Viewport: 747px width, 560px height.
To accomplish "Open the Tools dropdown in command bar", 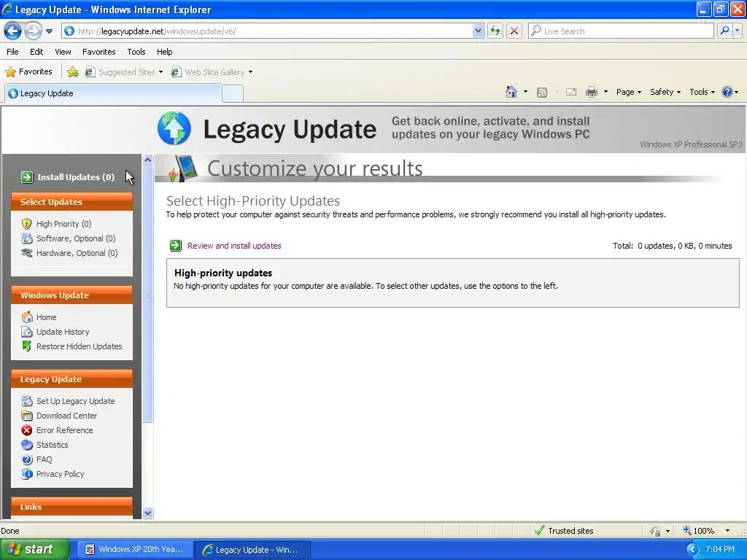I will coord(702,92).
